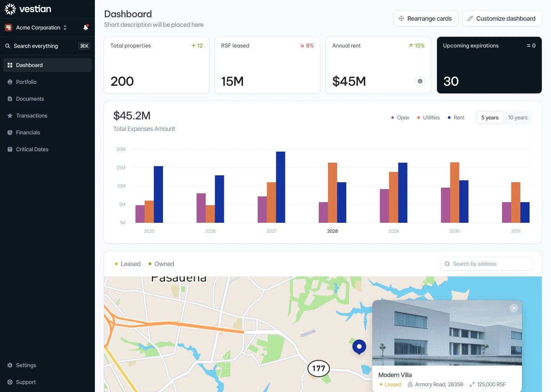The width and height of the screenshot is (551, 392).
Task: Click the Search everything field
Action: [47, 46]
